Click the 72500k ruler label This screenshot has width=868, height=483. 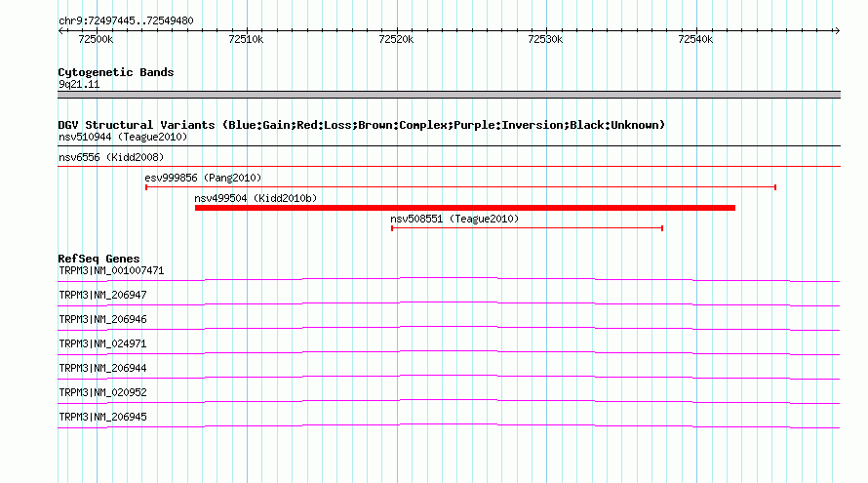pyautogui.click(x=96, y=39)
